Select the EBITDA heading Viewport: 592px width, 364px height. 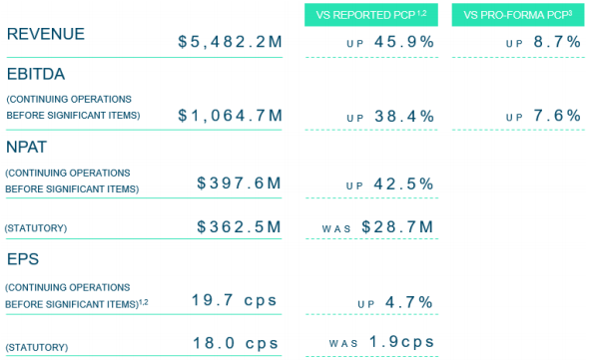pyautogui.click(x=36, y=74)
